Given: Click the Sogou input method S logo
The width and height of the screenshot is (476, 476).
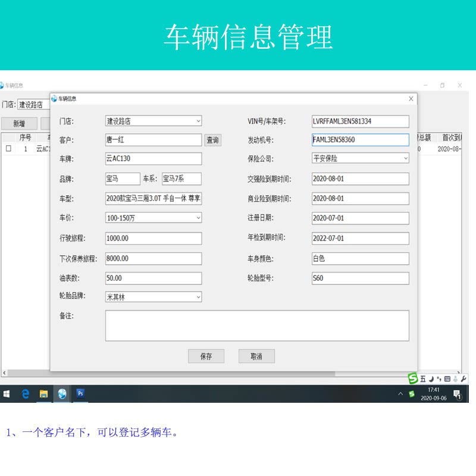Looking at the screenshot, I should 413,378.
